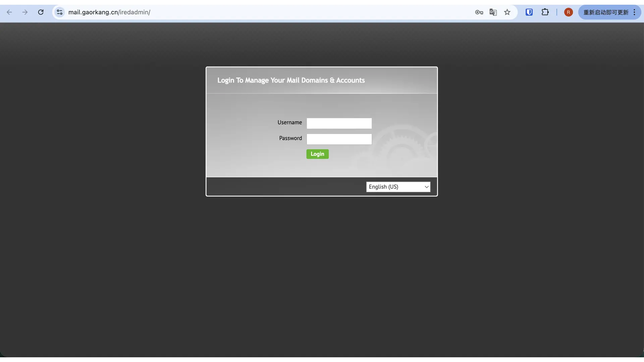Open the Bitwarden extension
This screenshot has width=644, height=362.
point(529,12)
